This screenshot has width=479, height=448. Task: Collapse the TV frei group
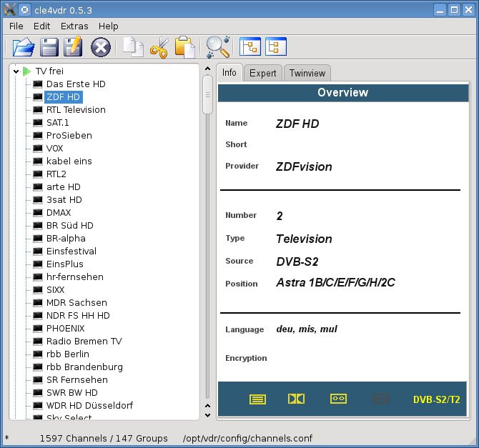[16, 71]
